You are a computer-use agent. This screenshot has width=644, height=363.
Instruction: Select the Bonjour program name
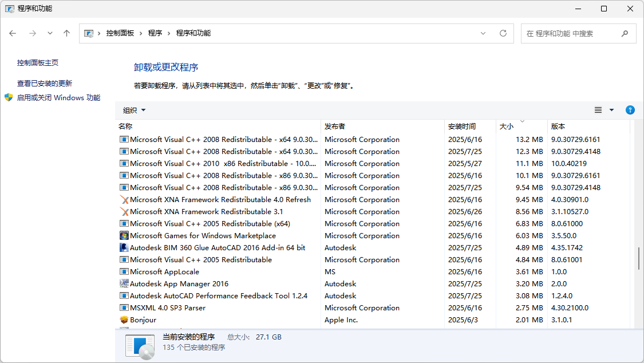[x=143, y=320]
